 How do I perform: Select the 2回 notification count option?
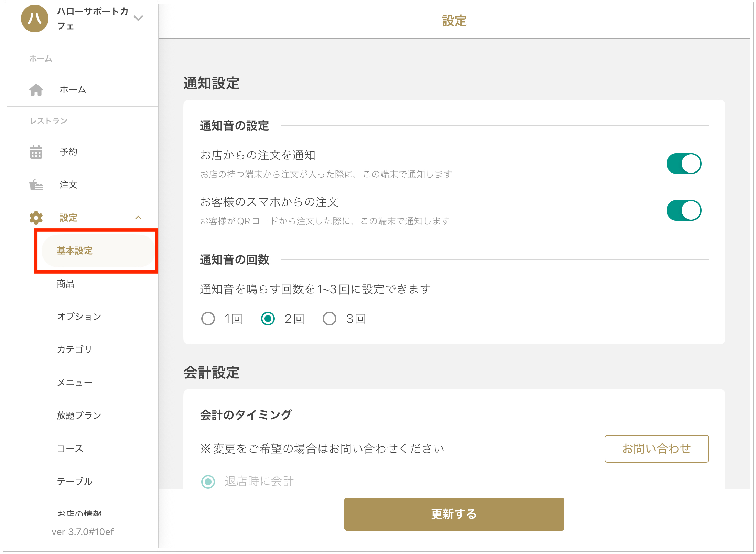[268, 319]
